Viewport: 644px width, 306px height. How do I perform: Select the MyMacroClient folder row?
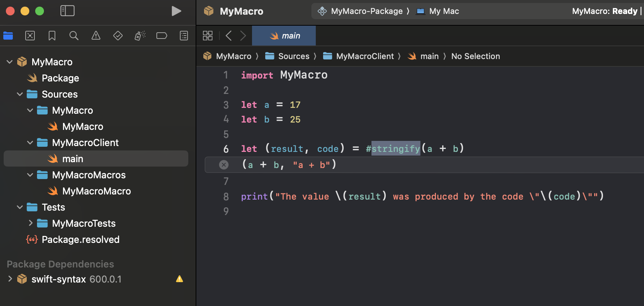point(96,142)
